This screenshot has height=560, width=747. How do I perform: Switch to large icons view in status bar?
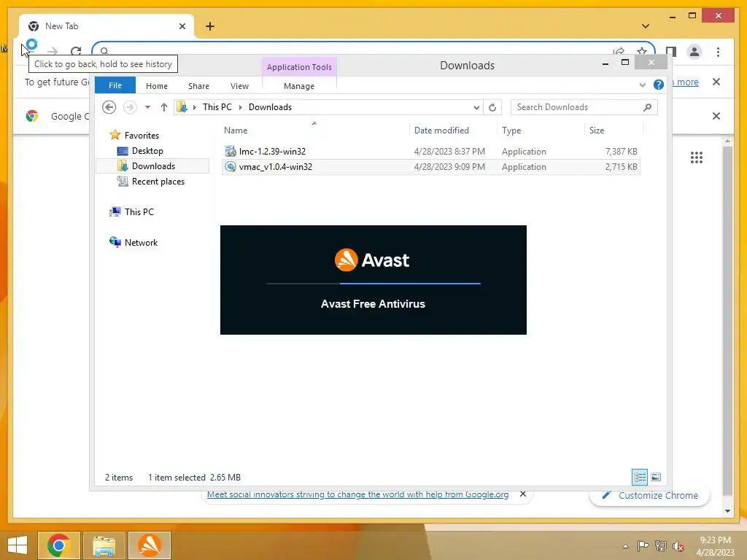pos(656,477)
